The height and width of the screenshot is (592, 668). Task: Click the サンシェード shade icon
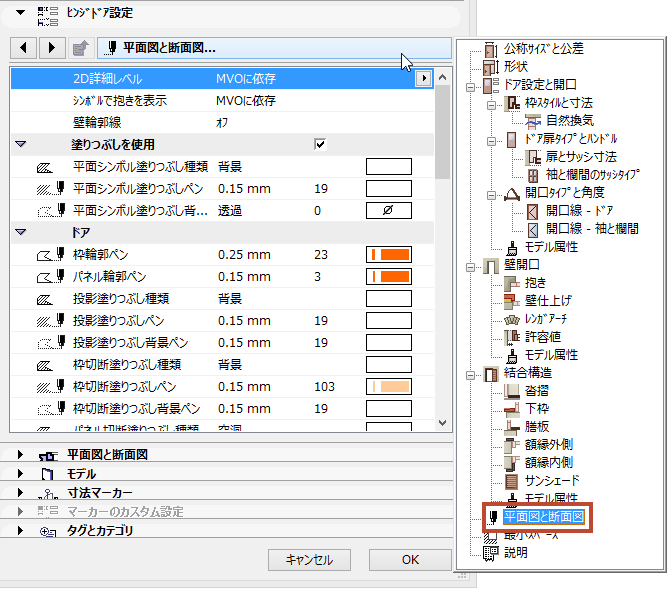click(512, 481)
